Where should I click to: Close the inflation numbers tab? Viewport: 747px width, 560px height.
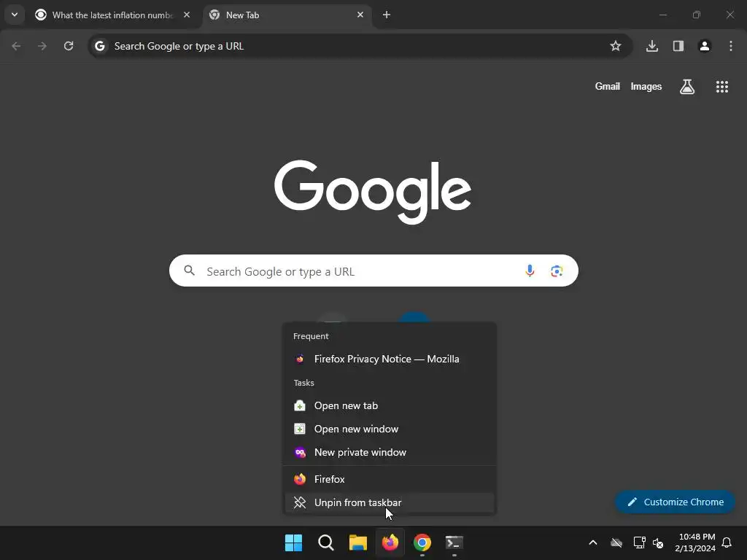click(187, 15)
